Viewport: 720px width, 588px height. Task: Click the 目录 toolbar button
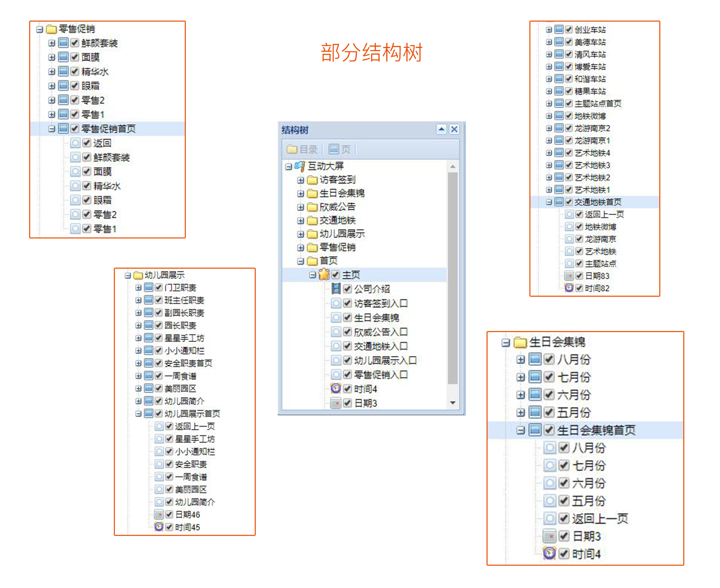tap(302, 149)
